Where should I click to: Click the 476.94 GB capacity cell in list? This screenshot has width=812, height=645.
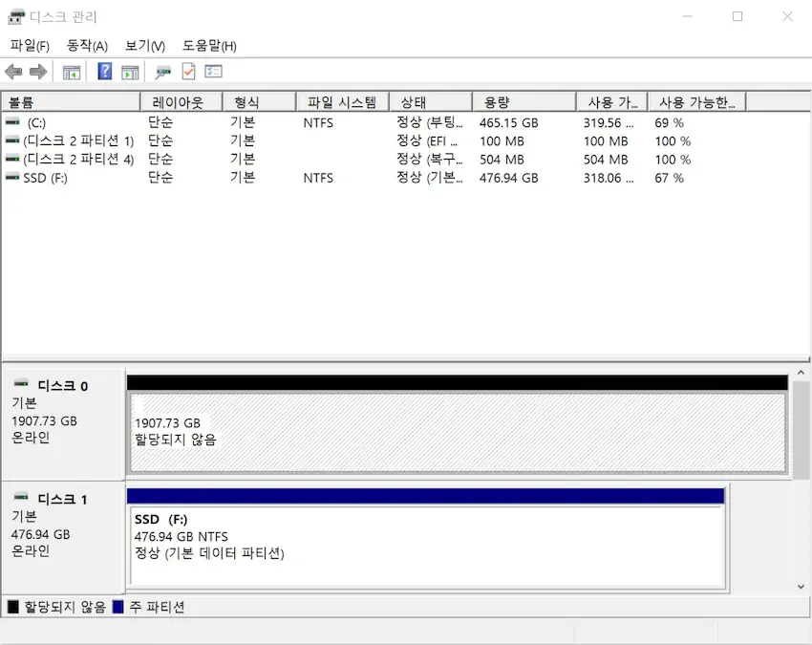click(x=508, y=178)
